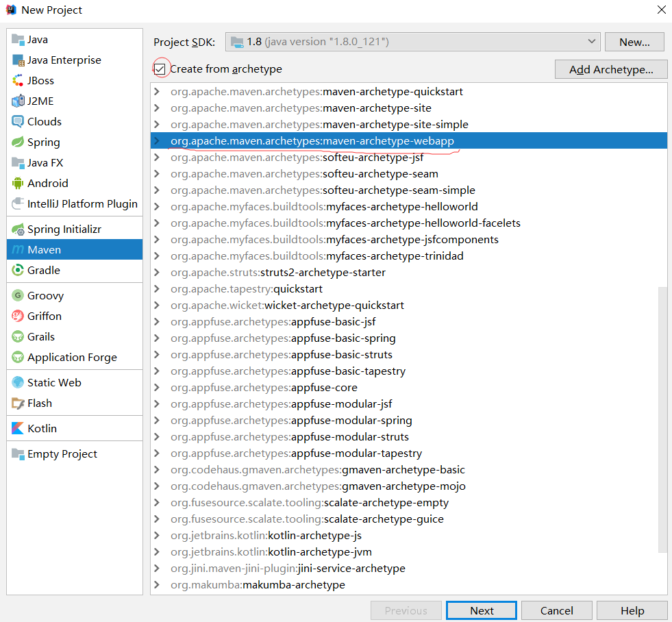The height and width of the screenshot is (622, 672).
Task: Select the Clouds icon
Action: click(x=18, y=122)
